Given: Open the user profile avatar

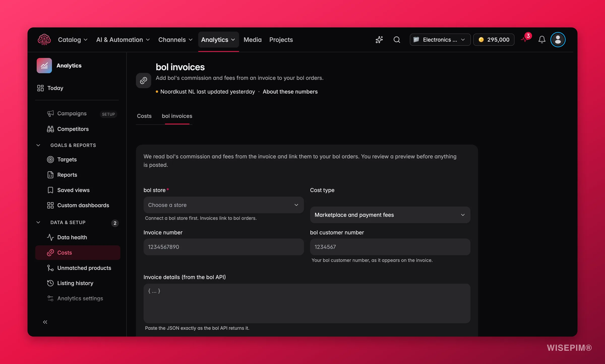Looking at the screenshot, I should [x=558, y=40].
